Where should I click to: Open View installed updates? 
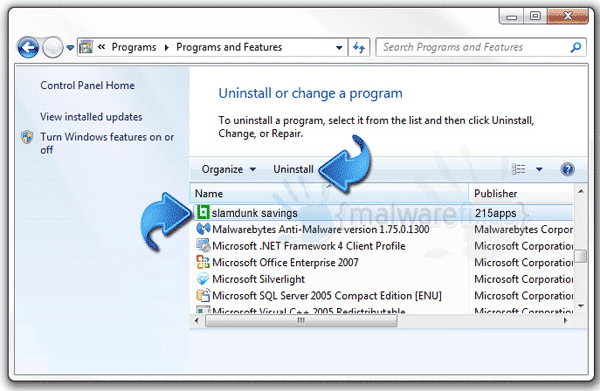(91, 117)
